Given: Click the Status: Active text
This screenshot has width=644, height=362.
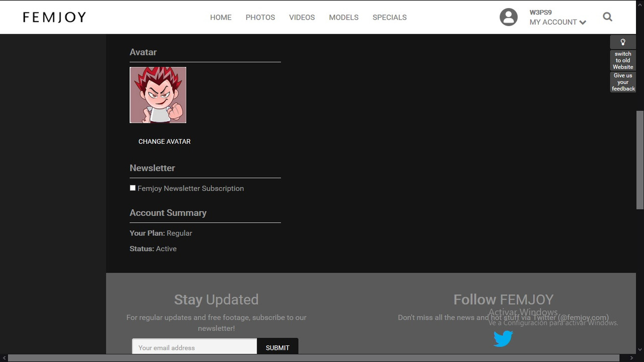Looking at the screenshot, I should 153,249.
